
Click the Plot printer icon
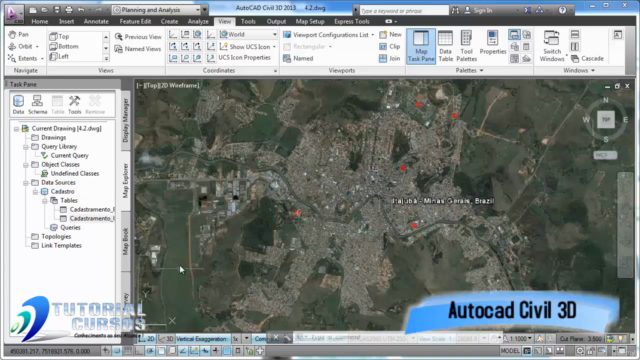(69, 10)
